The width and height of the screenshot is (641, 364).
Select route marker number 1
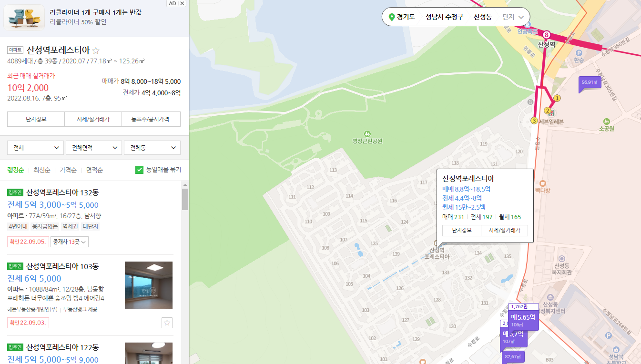[x=557, y=98]
